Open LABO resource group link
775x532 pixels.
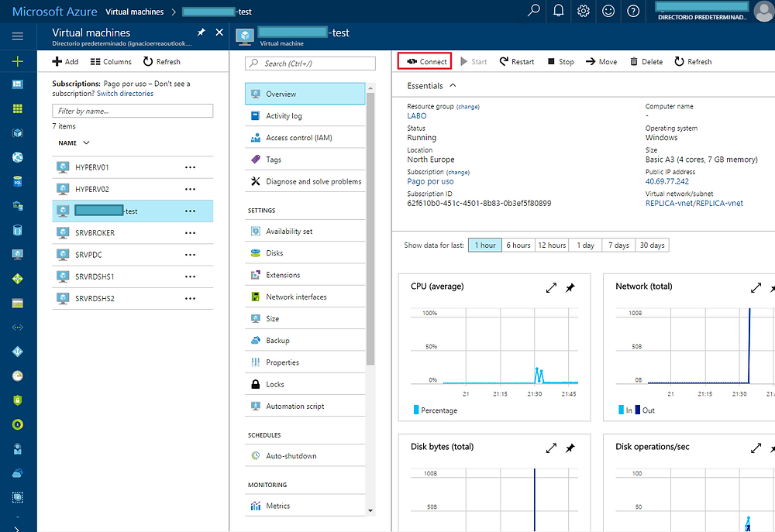click(x=417, y=115)
